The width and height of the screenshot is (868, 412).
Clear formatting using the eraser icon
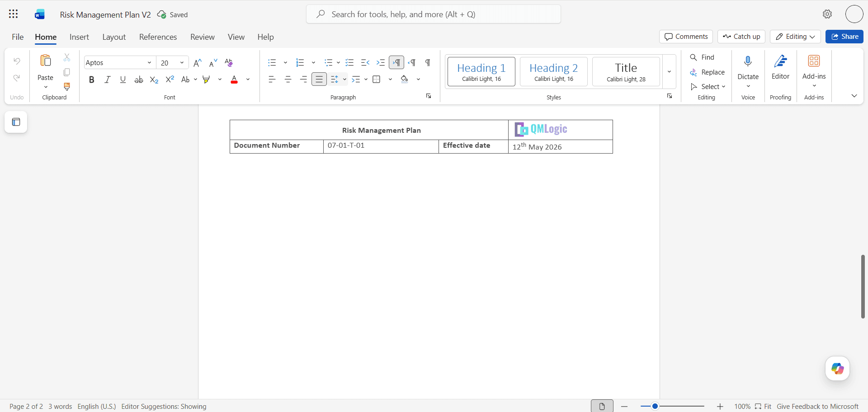(x=229, y=63)
